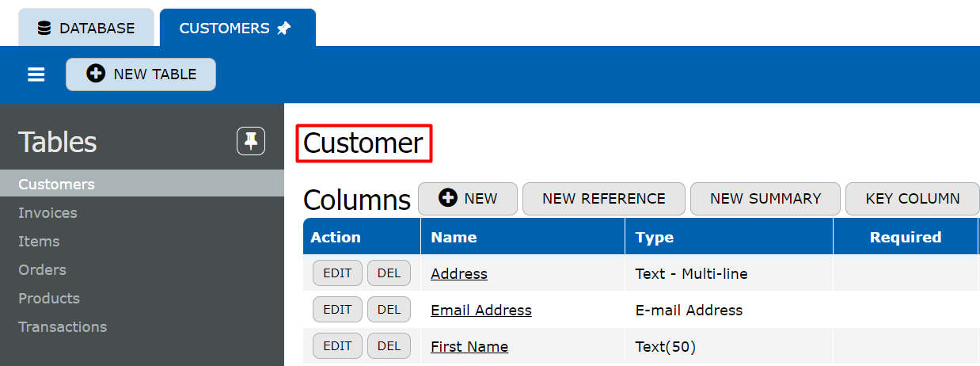980x366 pixels.
Task: Add a column with NEW button
Action: [468, 199]
